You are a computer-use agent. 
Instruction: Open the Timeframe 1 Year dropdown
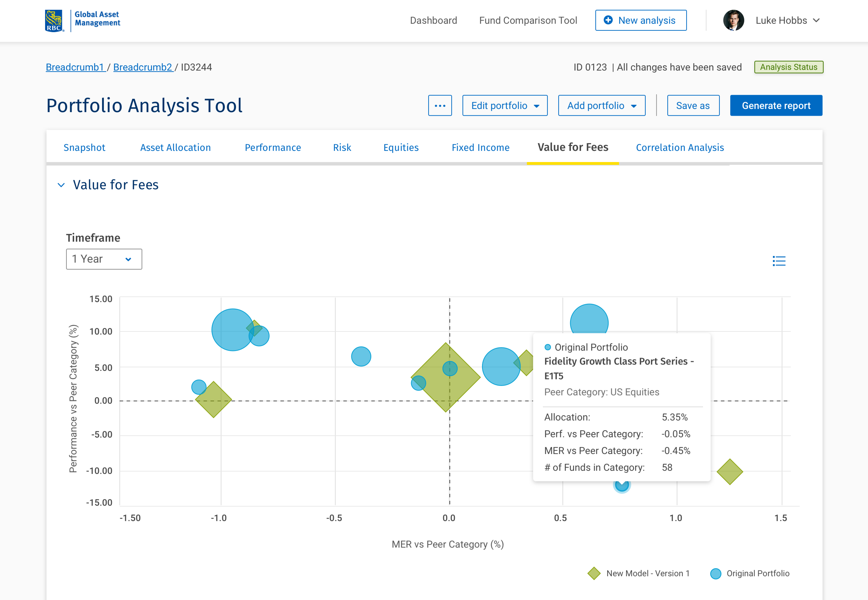pos(104,259)
